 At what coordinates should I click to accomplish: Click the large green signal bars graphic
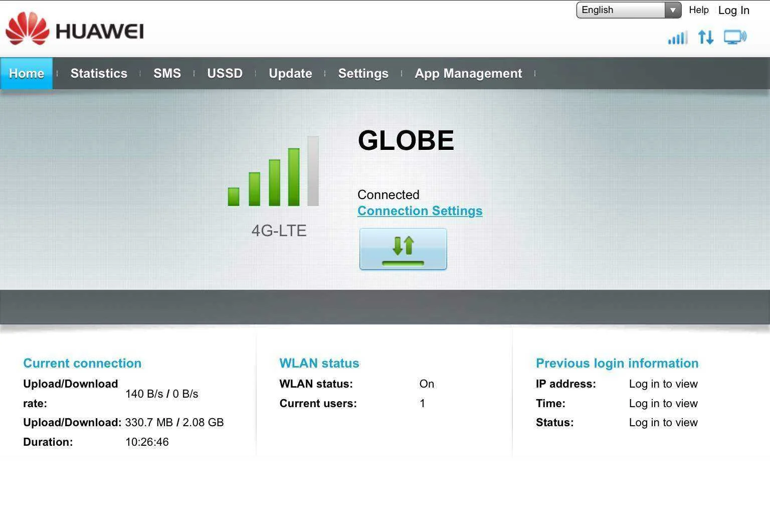pyautogui.click(x=273, y=171)
